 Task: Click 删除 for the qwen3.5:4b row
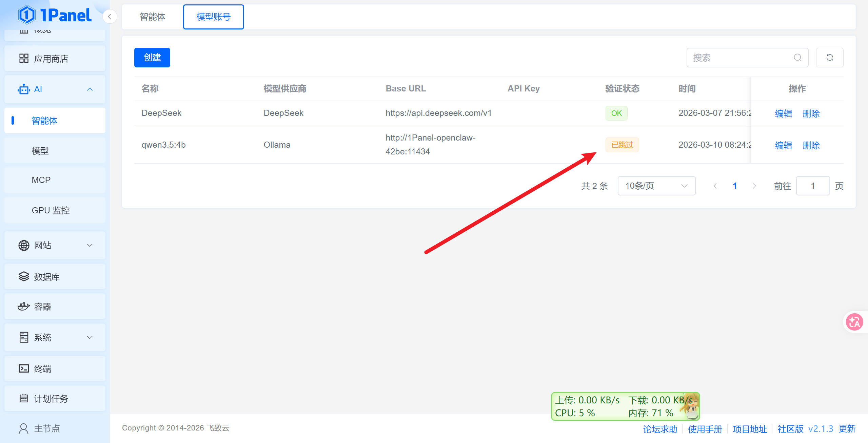[811, 145]
